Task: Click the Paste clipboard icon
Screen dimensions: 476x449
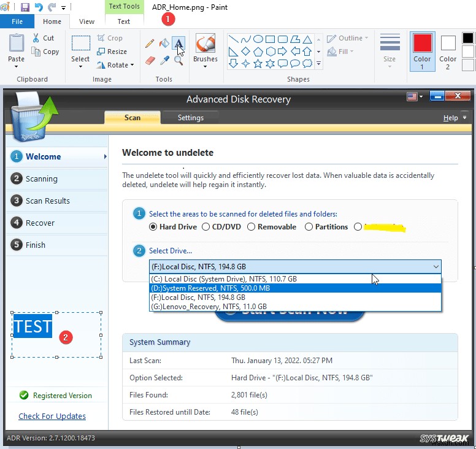Action: click(17, 43)
